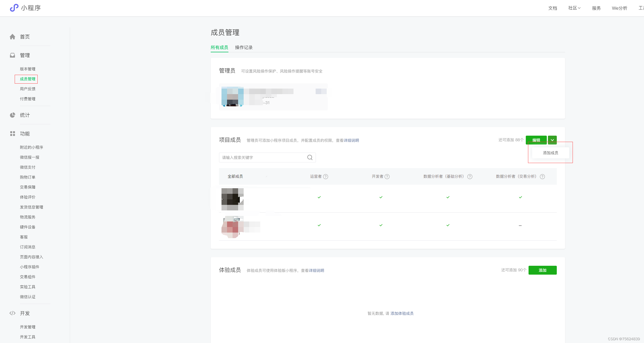Open 版本管理 in the sidebar
Screen dimensions: 644x343
[28, 69]
